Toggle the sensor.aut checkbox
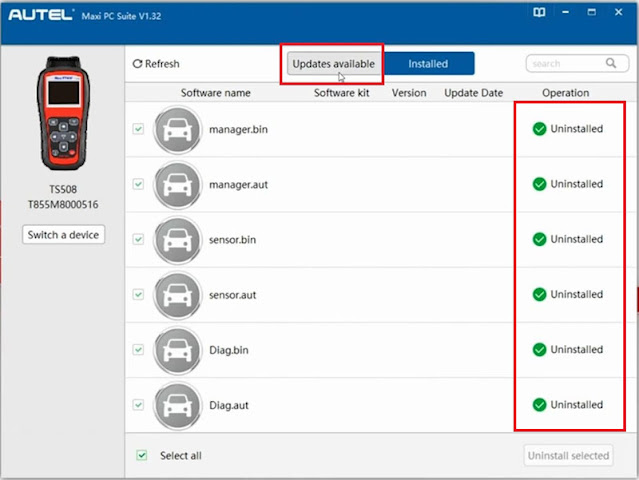The height and width of the screenshot is (480, 639). click(x=139, y=295)
